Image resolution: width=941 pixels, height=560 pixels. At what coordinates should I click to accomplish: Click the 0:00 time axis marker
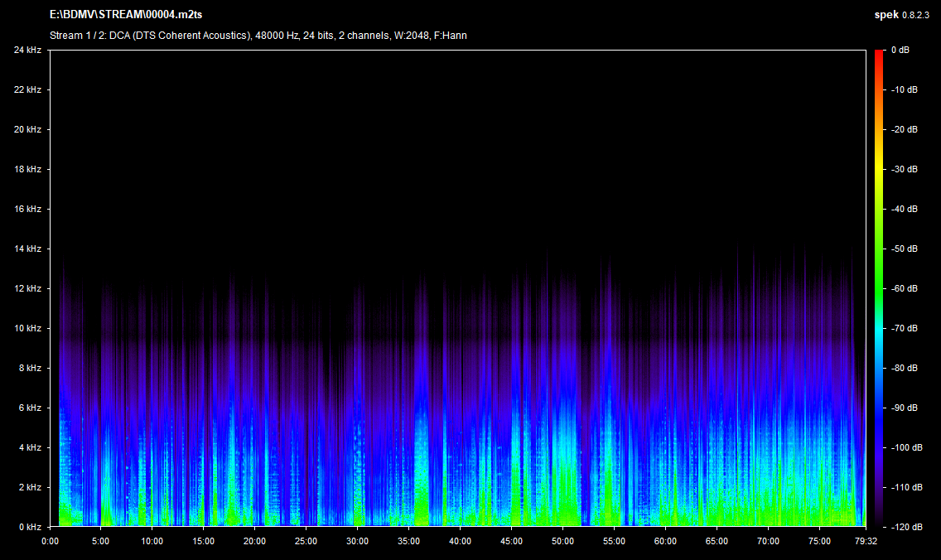(50, 541)
